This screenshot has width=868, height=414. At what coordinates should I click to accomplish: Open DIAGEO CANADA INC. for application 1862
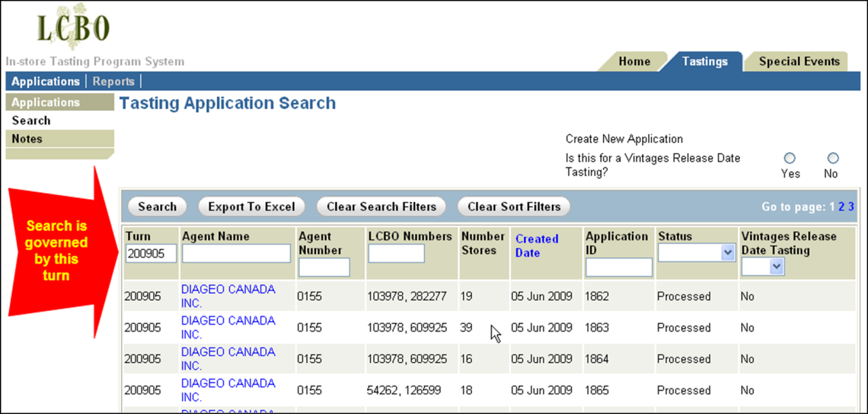pyautogui.click(x=228, y=296)
